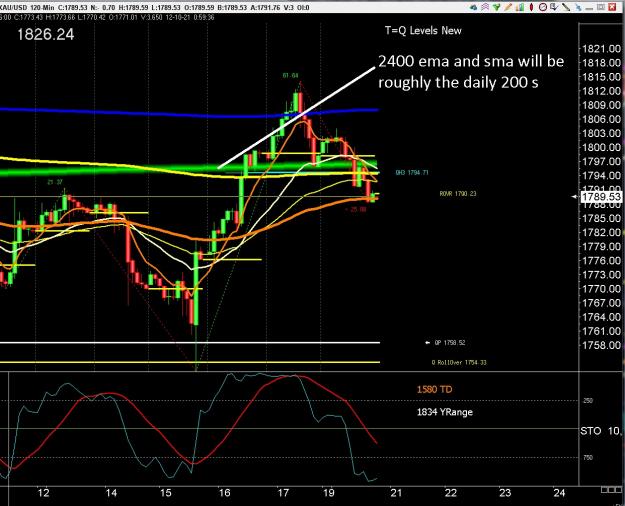This screenshot has height=506, width=625.
Task: Click the QH3 1794.71 level label
Action: (x=412, y=173)
